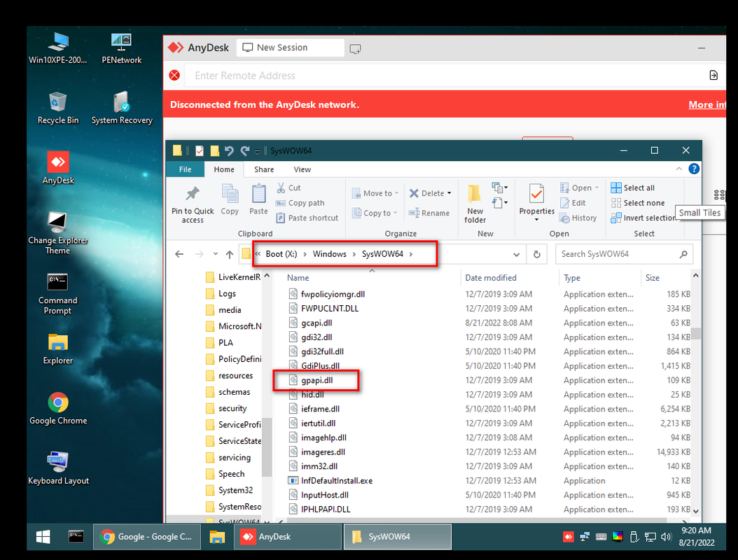Open the PENetwork desktop icon
Image resolution: width=738 pixels, height=560 pixels.
tap(121, 48)
